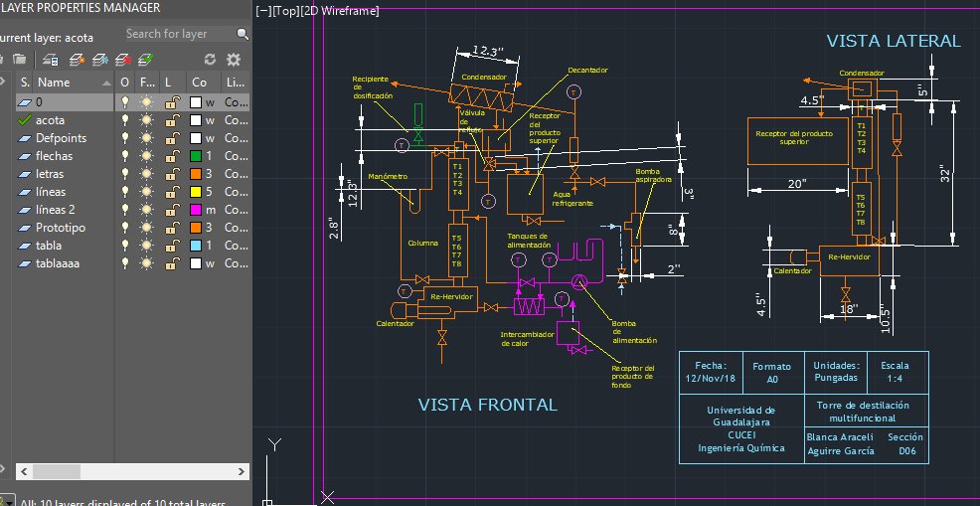980x506 pixels.
Task: Click the O (On) column header
Action: 125,83
